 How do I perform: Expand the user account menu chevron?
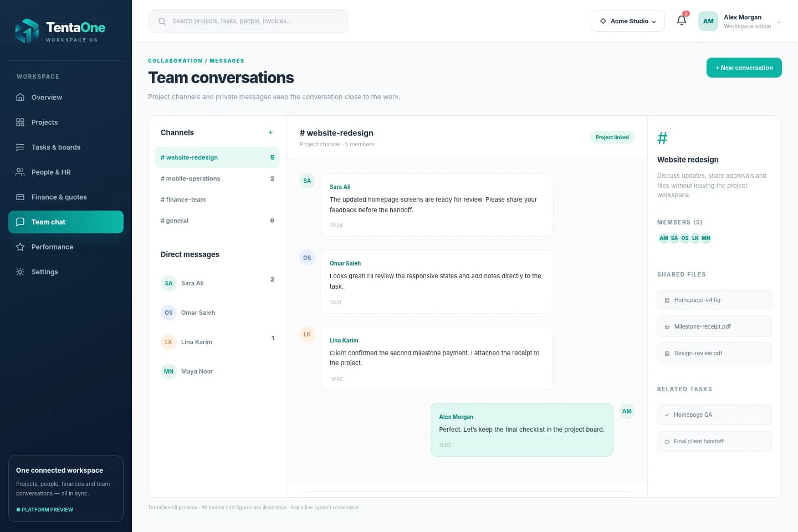[x=779, y=22]
